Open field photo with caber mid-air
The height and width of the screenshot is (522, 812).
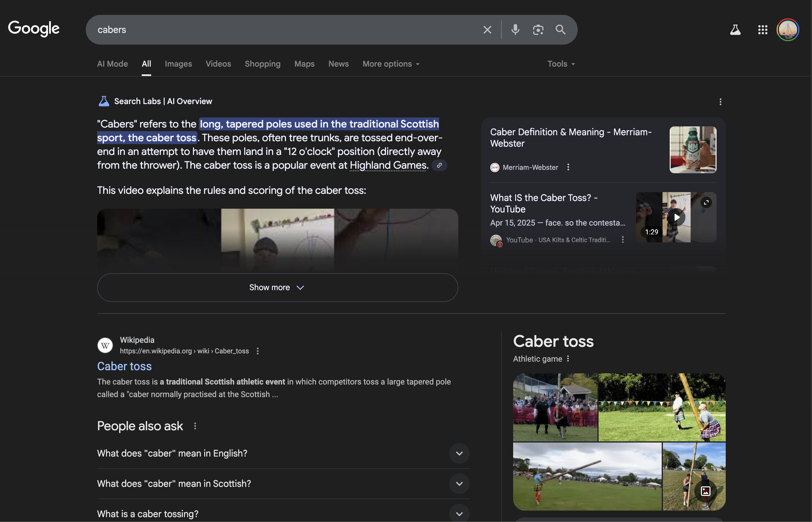(x=587, y=476)
